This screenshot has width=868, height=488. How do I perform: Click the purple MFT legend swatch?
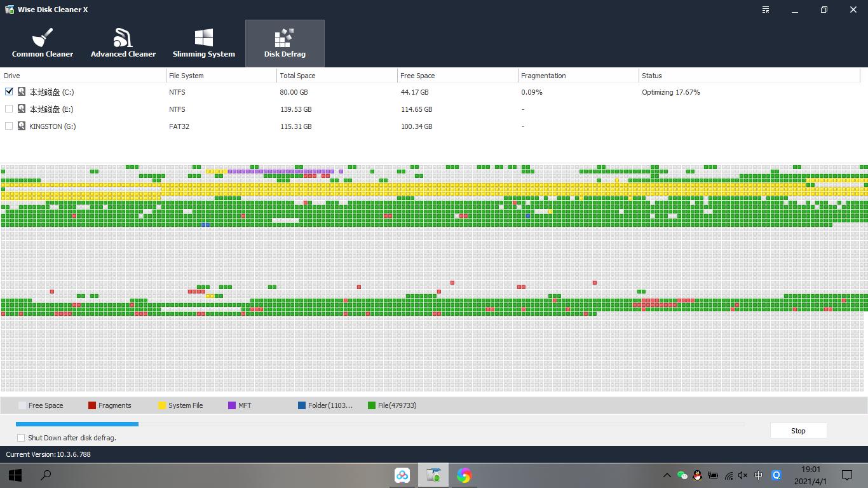[x=232, y=405]
